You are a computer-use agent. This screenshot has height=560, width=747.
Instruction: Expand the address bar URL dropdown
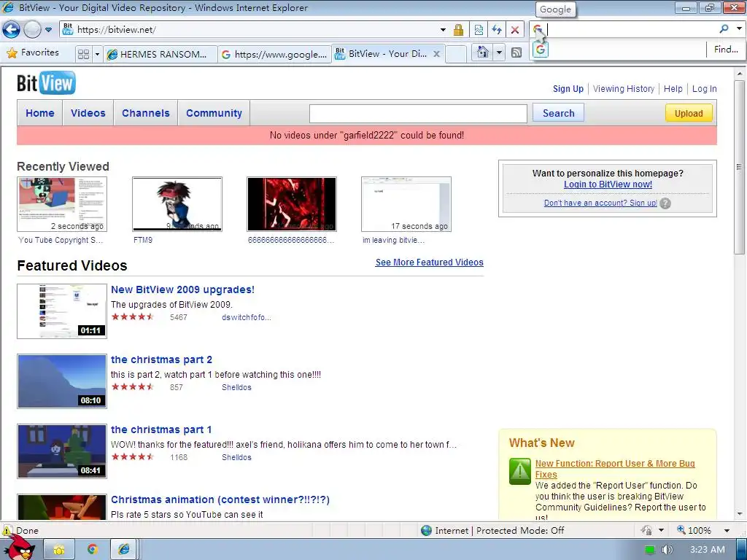(443, 29)
